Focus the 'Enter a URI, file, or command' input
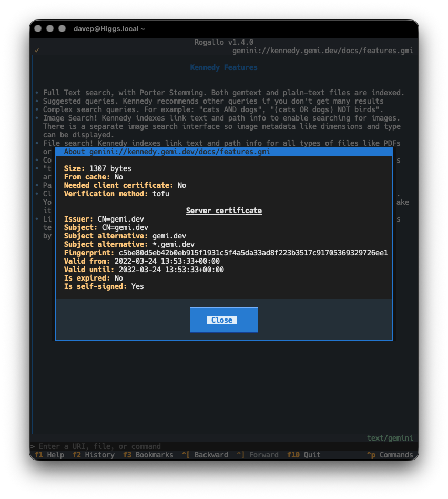Viewport: 448px width, 499px height. pyautogui.click(x=223, y=446)
